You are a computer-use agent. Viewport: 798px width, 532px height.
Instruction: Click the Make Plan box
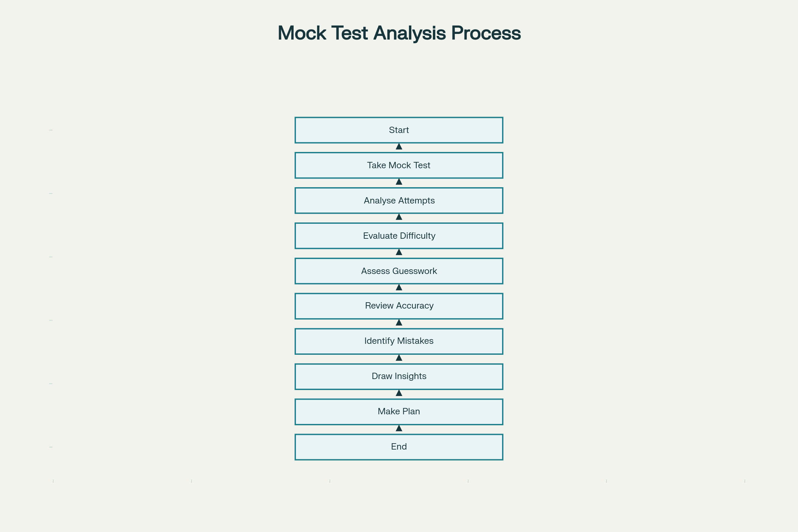[x=399, y=412]
